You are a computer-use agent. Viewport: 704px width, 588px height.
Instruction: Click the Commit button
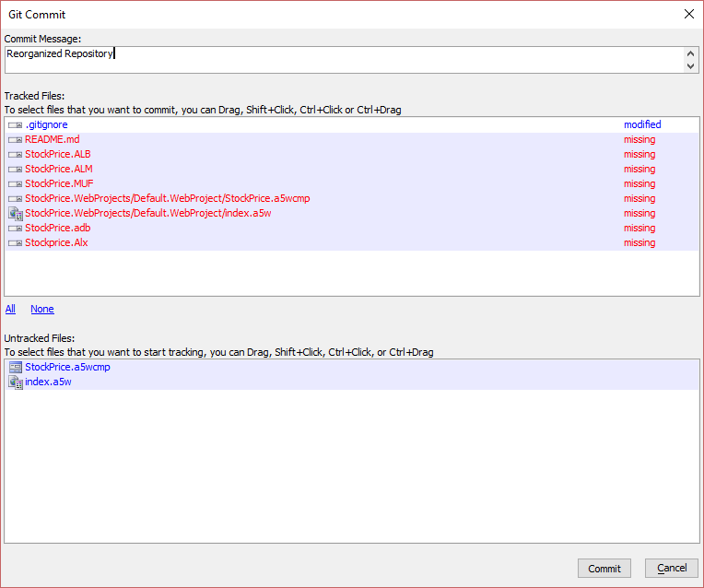coord(604,569)
